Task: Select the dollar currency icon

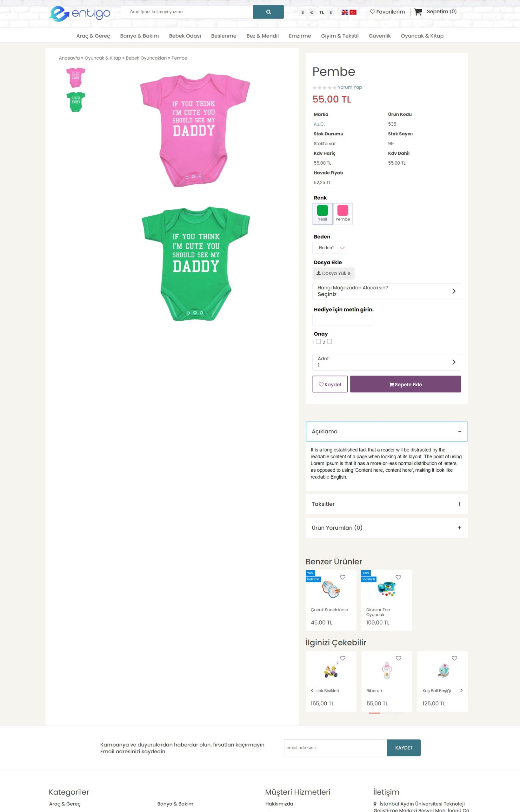Action: tap(303, 12)
